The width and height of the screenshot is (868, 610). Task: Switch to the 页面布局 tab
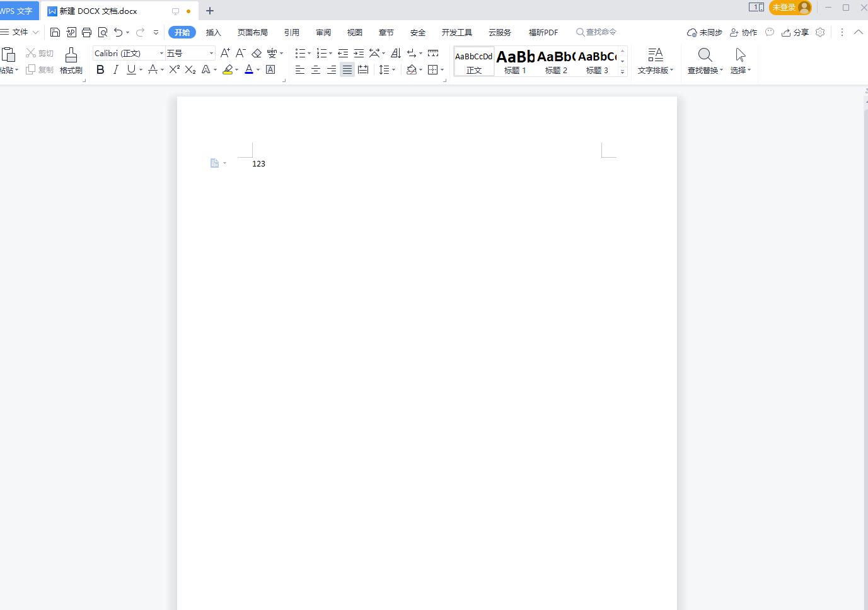coord(252,32)
